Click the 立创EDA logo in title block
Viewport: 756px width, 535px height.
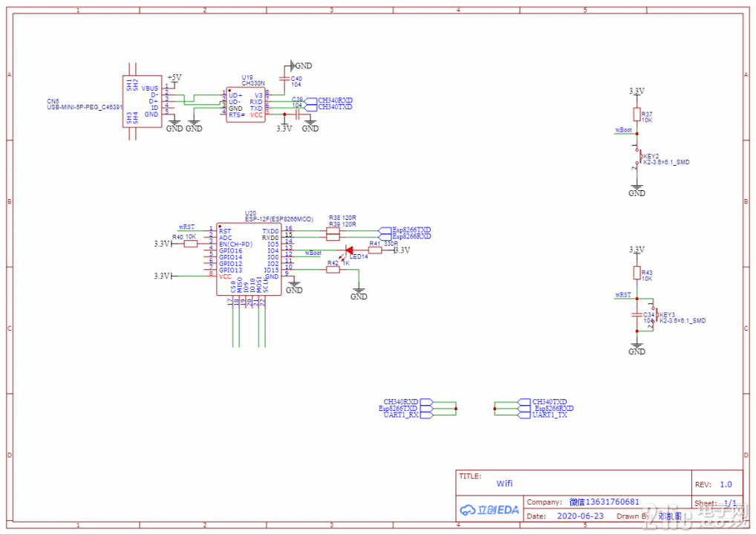click(x=489, y=510)
